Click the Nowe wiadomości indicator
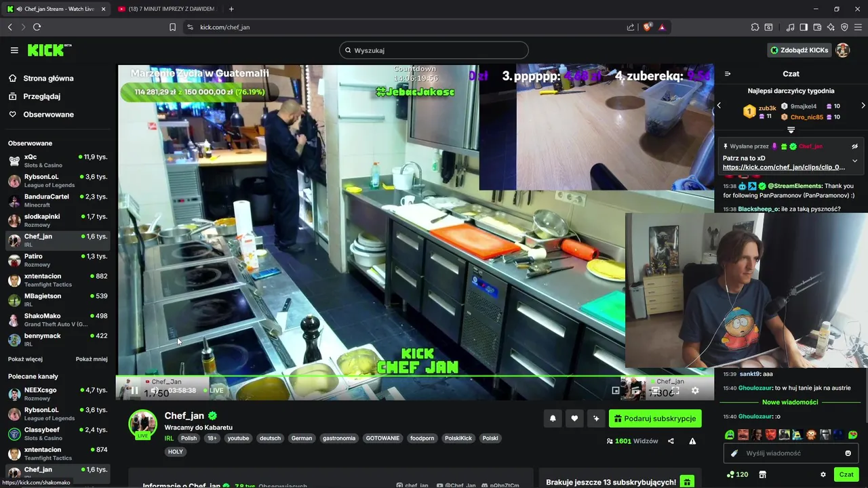 [x=790, y=402]
